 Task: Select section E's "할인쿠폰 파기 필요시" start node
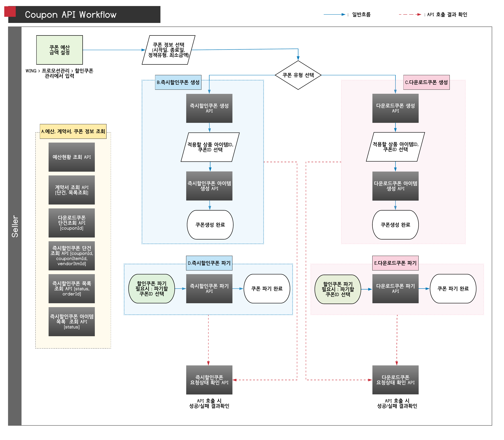[338, 289]
